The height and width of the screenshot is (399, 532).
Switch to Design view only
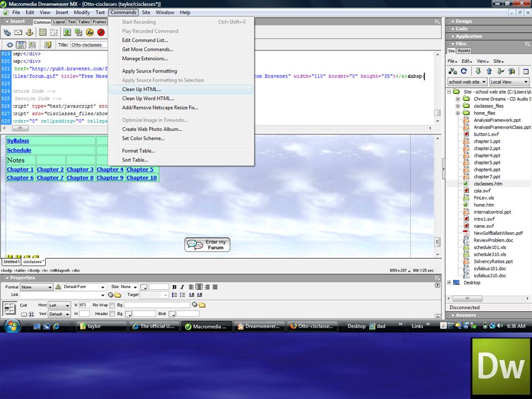tap(32, 45)
